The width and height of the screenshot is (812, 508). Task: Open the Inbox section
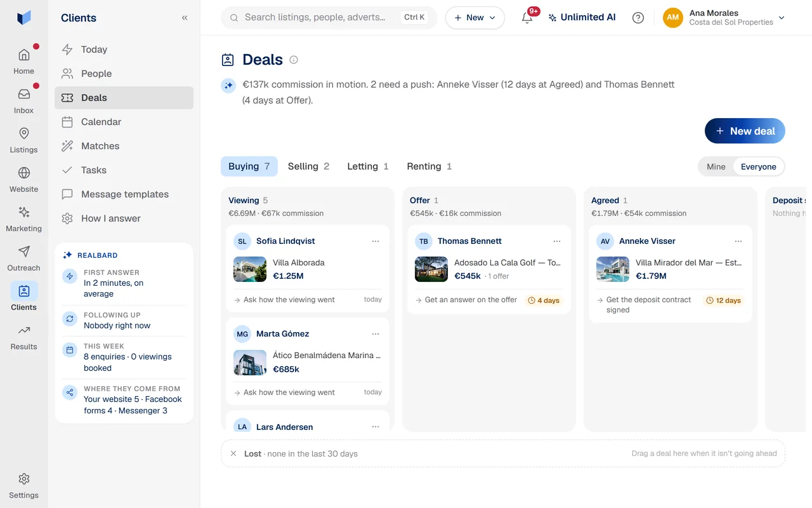(x=24, y=100)
